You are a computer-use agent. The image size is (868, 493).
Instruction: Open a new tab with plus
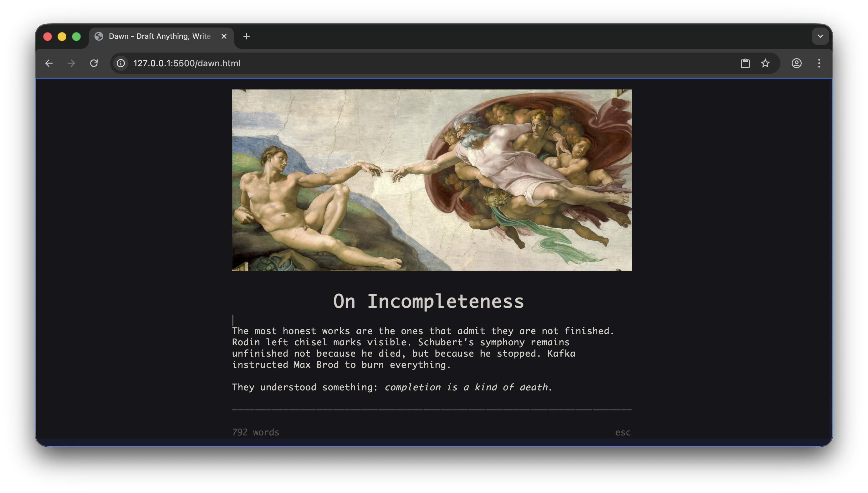coord(247,36)
